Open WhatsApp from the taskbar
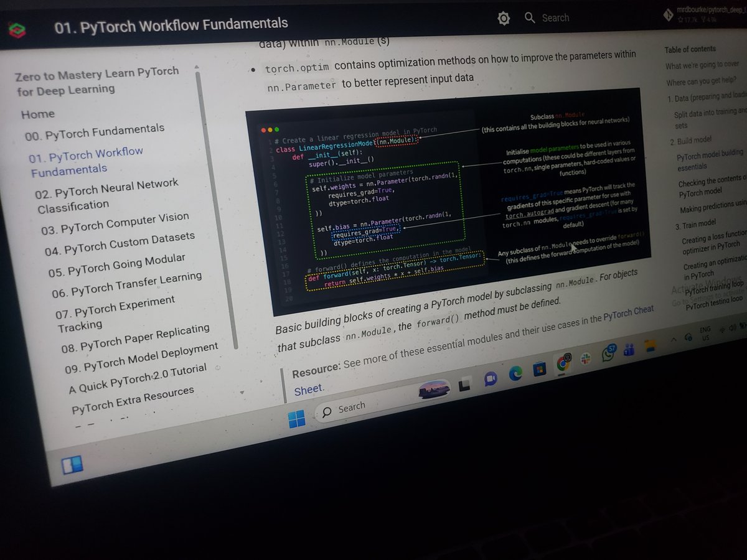Image resolution: width=747 pixels, height=560 pixels. point(608,353)
